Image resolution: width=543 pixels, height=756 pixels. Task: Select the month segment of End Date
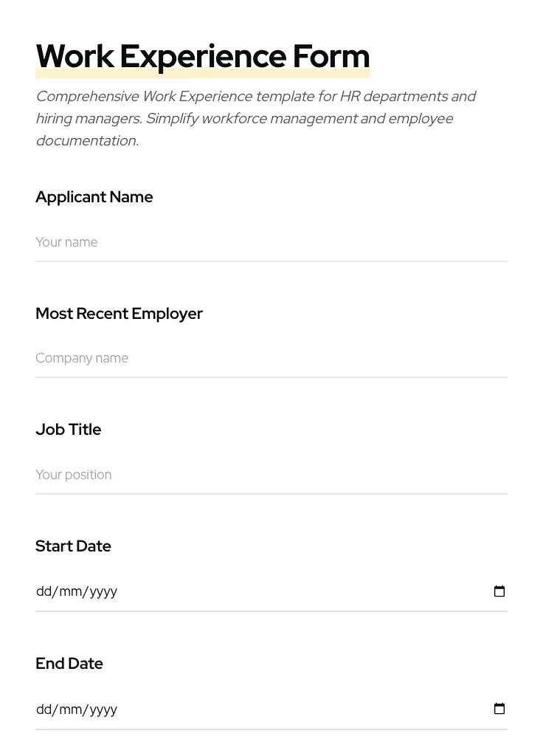pyautogui.click(x=70, y=709)
